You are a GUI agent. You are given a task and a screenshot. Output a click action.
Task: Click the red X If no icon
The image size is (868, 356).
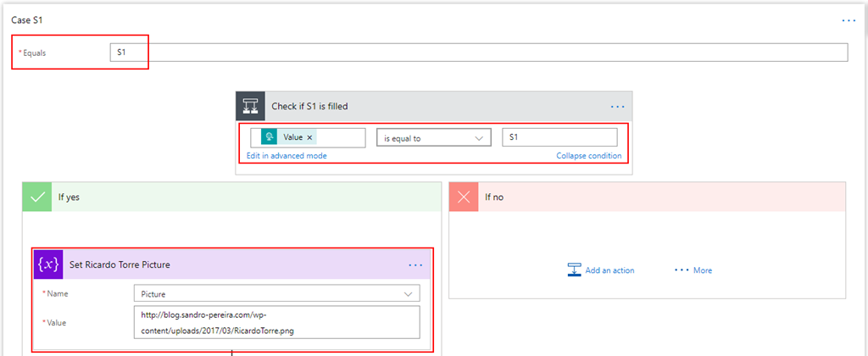tap(464, 197)
